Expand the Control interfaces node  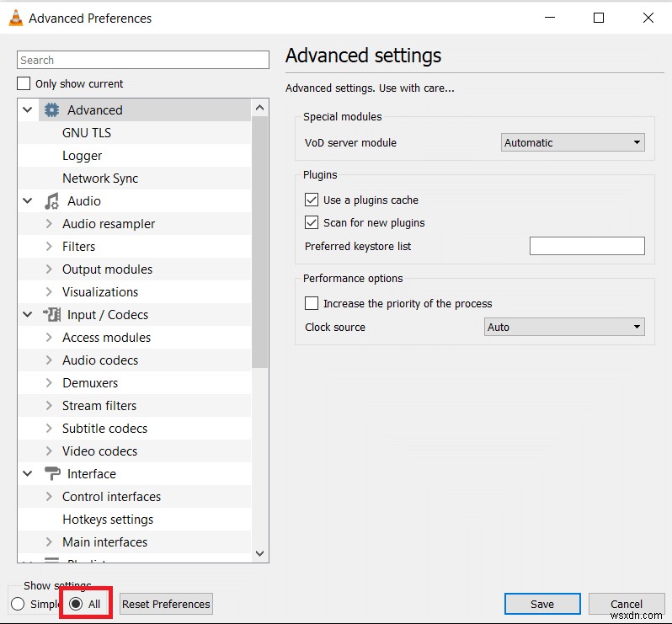pyautogui.click(x=49, y=496)
